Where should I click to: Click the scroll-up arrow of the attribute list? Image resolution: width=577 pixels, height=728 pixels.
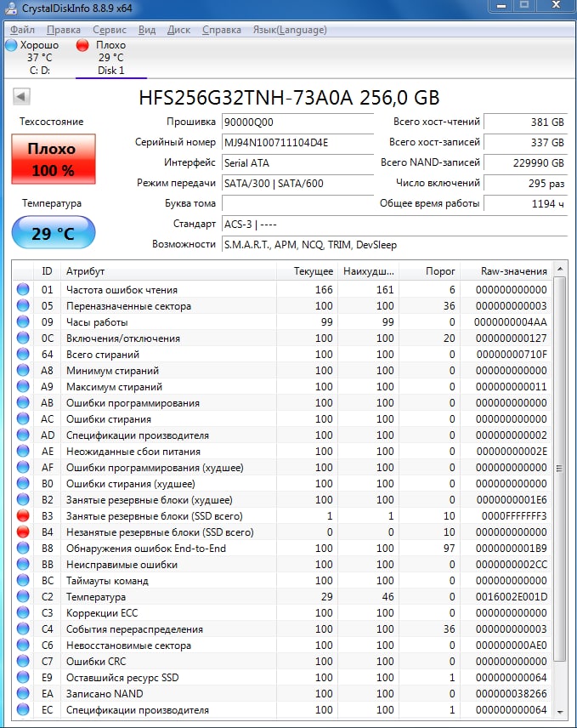560,269
